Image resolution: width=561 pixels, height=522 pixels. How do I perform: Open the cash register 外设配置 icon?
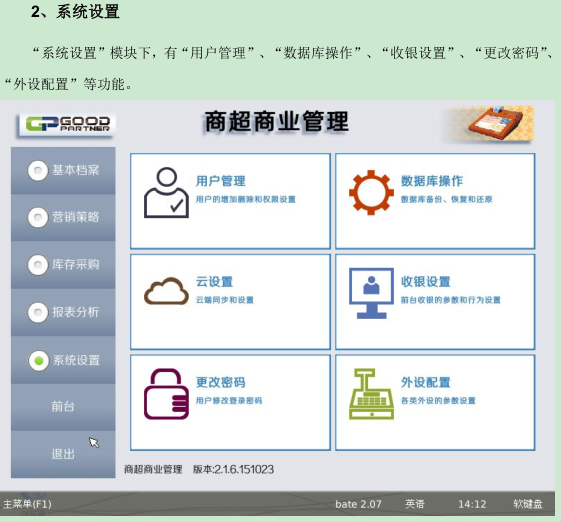371,394
